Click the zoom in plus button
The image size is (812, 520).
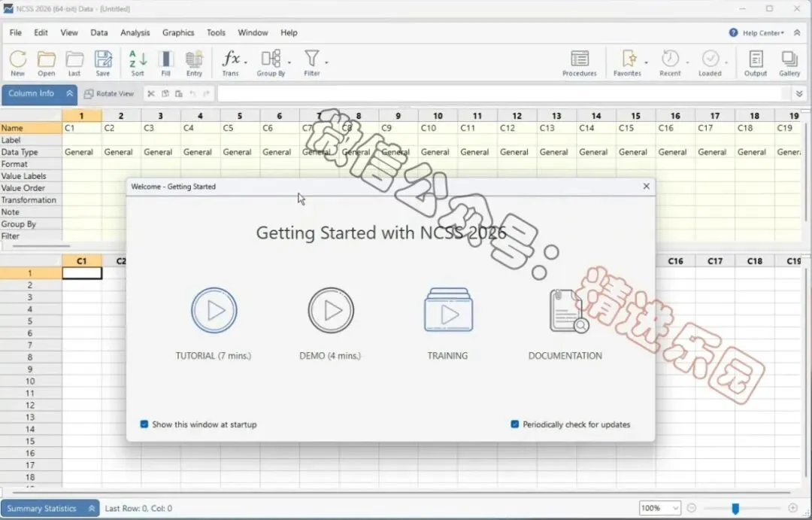click(x=793, y=508)
